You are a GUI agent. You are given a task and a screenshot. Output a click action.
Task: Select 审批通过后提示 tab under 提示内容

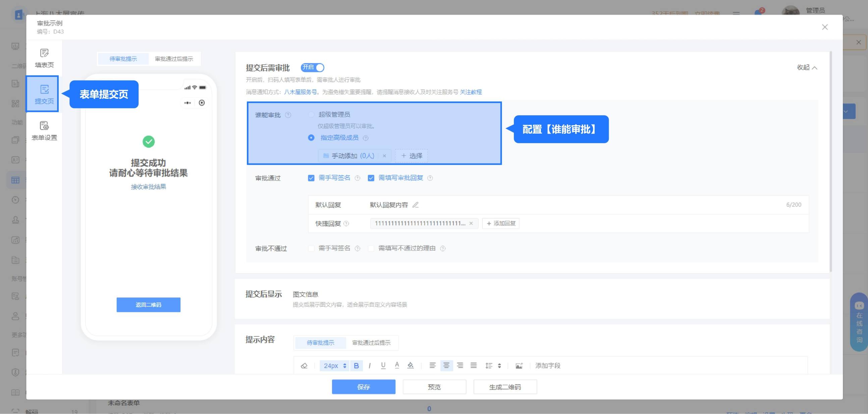point(371,343)
